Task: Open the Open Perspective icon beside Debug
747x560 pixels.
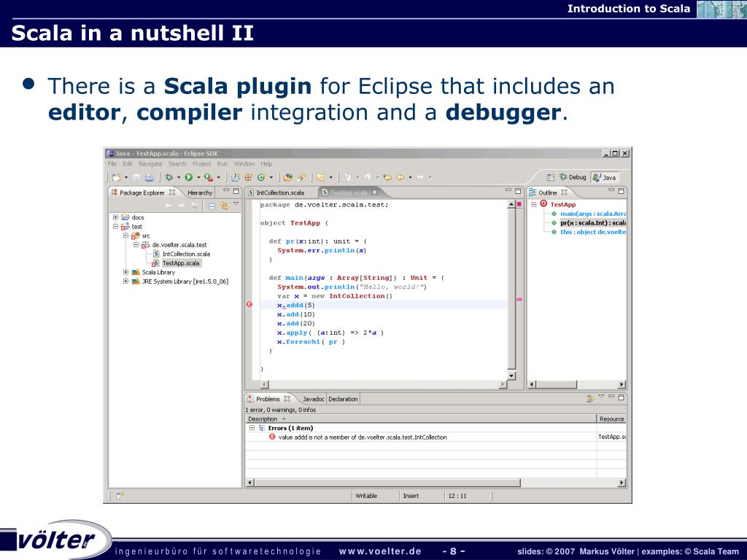Action: (551, 177)
